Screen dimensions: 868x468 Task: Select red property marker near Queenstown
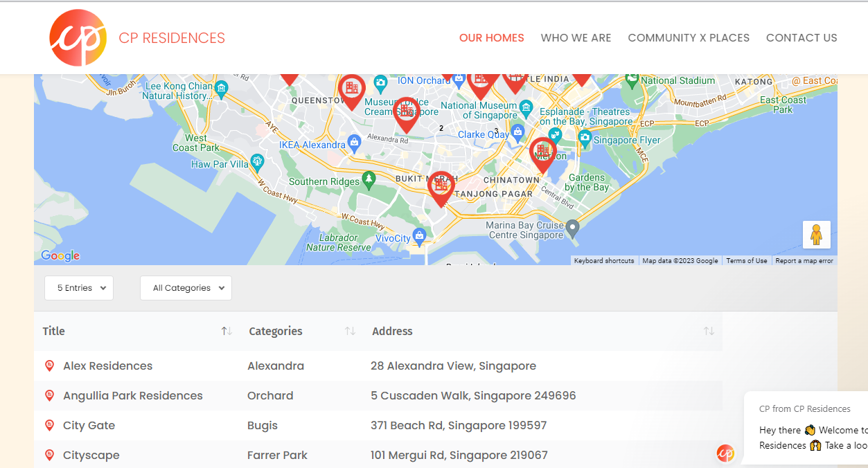[352, 91]
